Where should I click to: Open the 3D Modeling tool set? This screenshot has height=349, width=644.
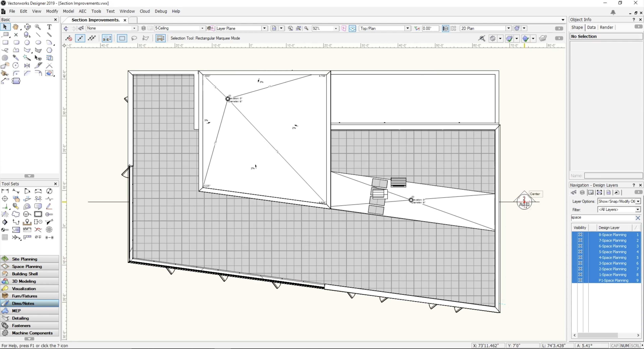29,281
